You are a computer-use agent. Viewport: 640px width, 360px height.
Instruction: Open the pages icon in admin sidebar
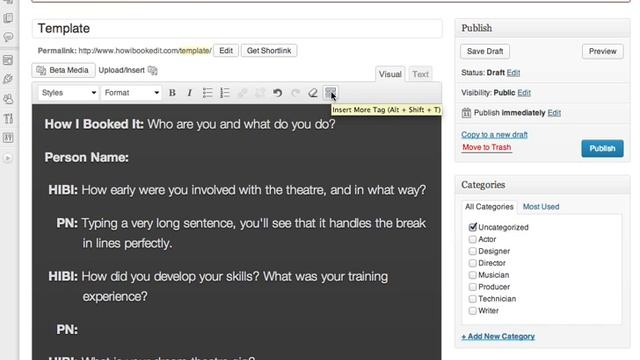pos(8,18)
